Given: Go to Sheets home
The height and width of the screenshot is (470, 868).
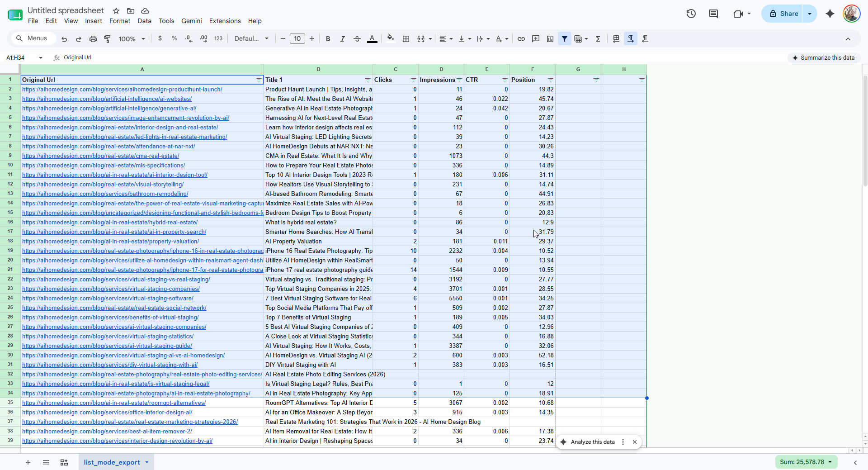Looking at the screenshot, I should tap(15, 15).
